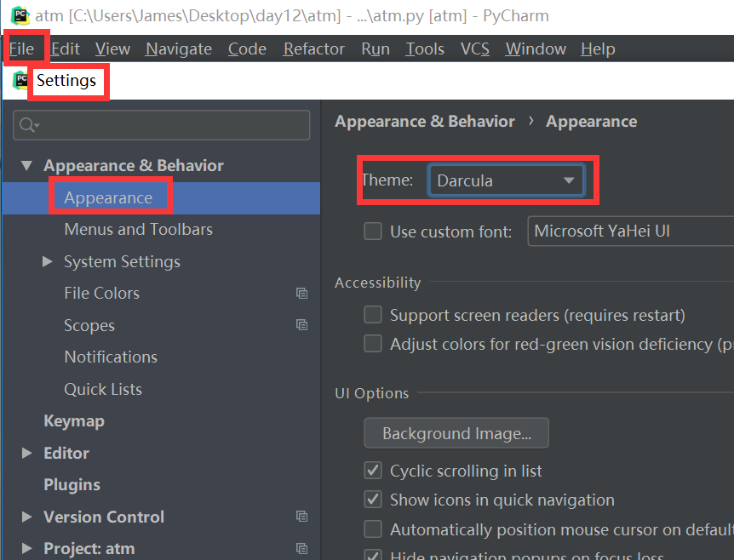Open the custom font Microsoft YaHei UI dropdown
The height and width of the screenshot is (560, 734).
pos(631,231)
